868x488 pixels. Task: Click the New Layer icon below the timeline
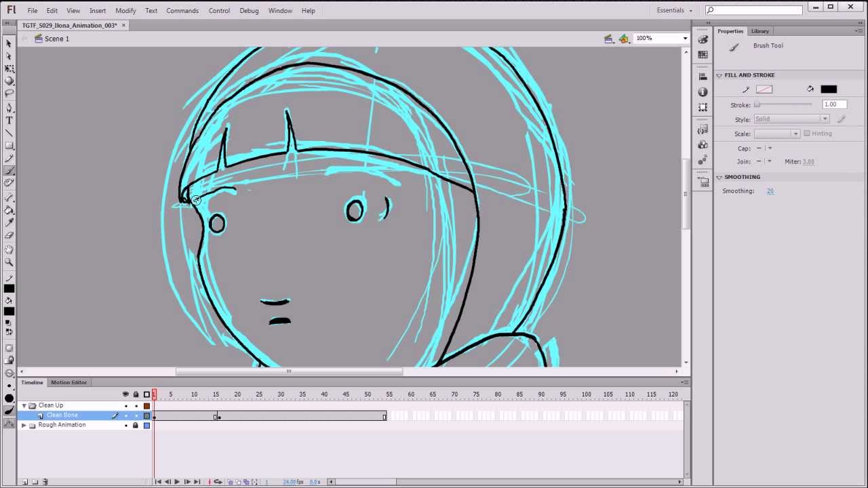click(x=25, y=482)
